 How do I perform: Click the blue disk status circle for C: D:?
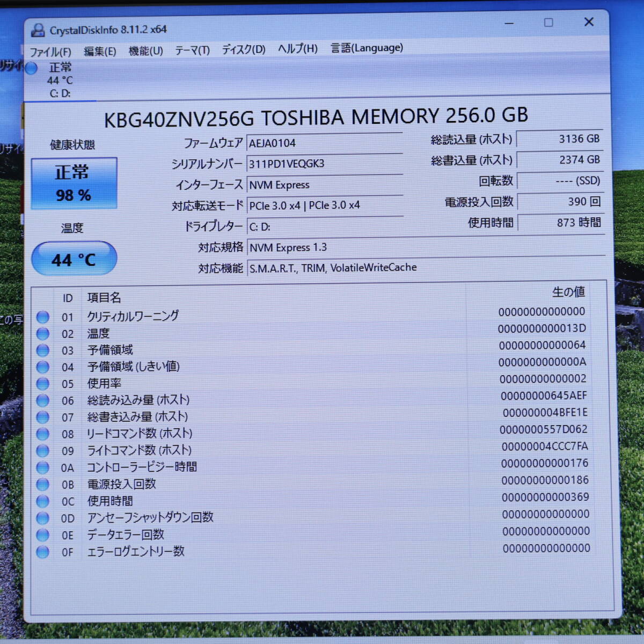32,68
